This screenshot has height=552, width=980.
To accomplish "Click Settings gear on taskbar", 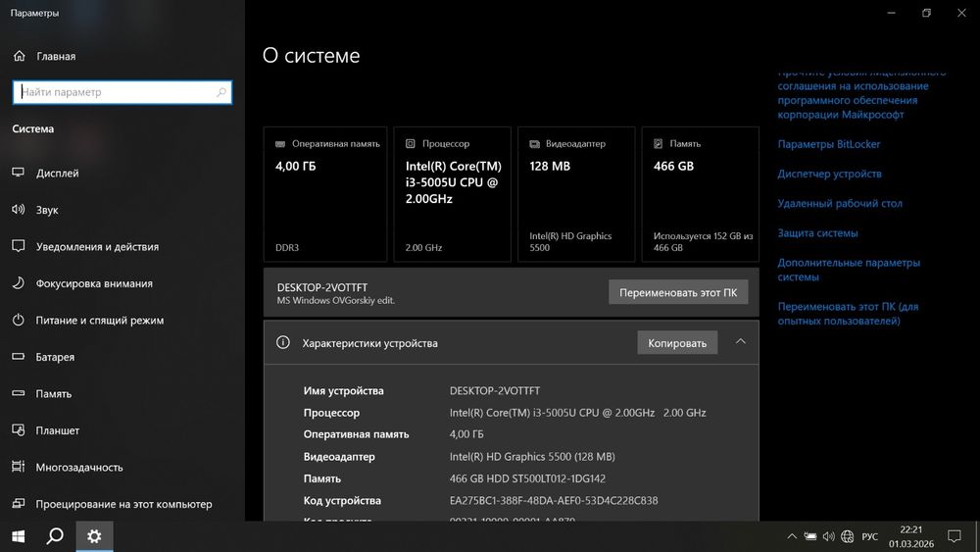I will click(x=94, y=536).
